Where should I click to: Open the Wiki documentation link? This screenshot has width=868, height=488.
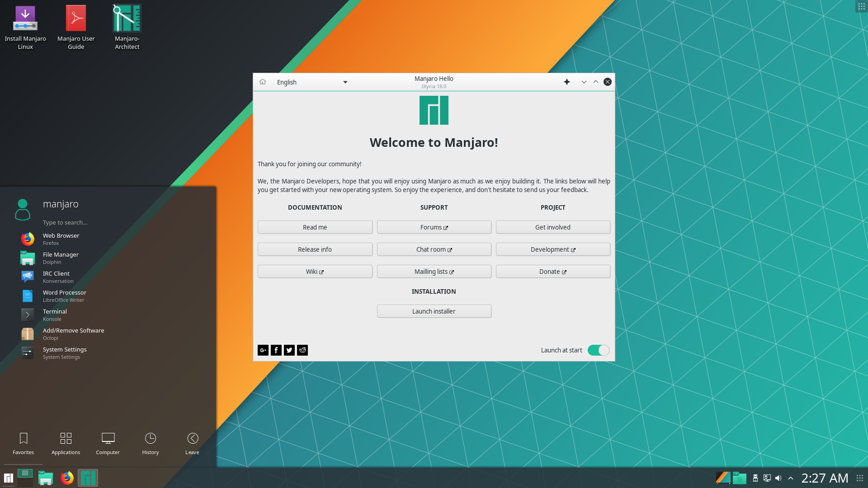[x=315, y=271]
